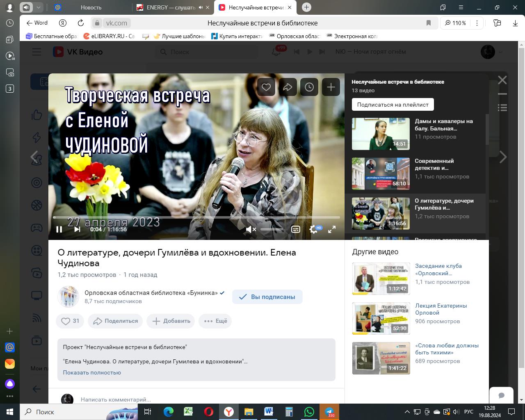Like the video with the heart icon overlay
The height and width of the screenshot is (420, 525).
point(266,87)
